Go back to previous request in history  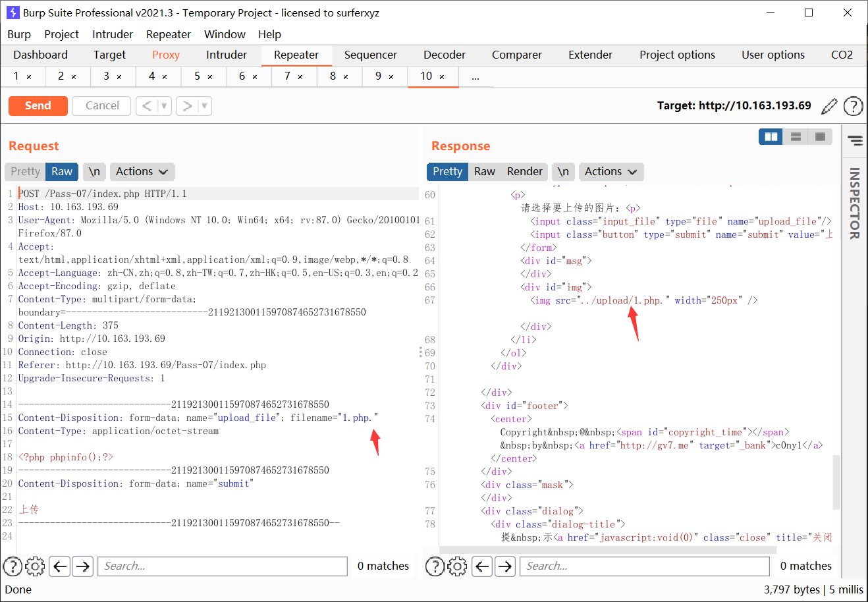[x=147, y=105]
